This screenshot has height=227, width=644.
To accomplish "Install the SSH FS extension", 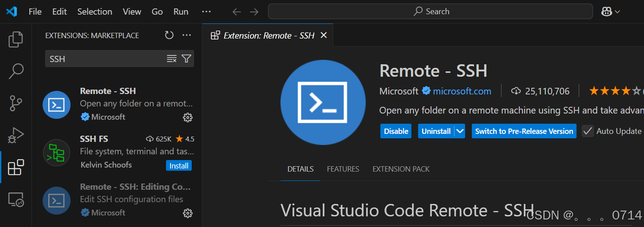I will coord(179,166).
